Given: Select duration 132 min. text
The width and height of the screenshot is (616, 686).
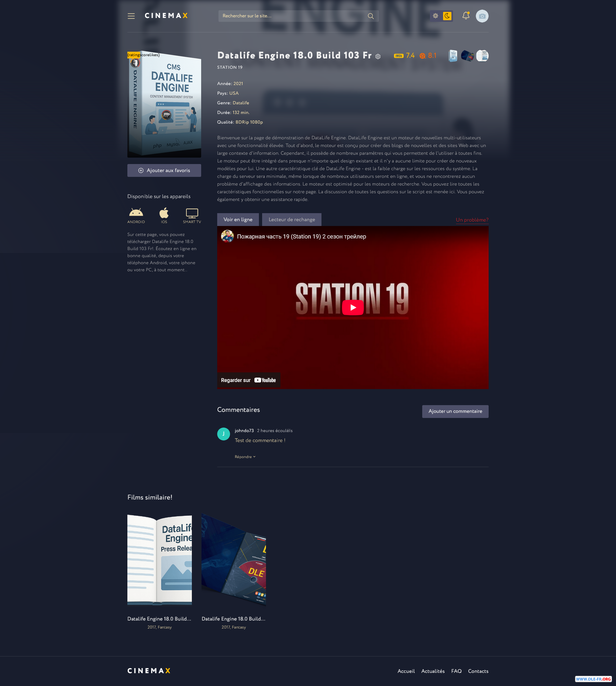Looking at the screenshot, I should pyautogui.click(x=241, y=112).
